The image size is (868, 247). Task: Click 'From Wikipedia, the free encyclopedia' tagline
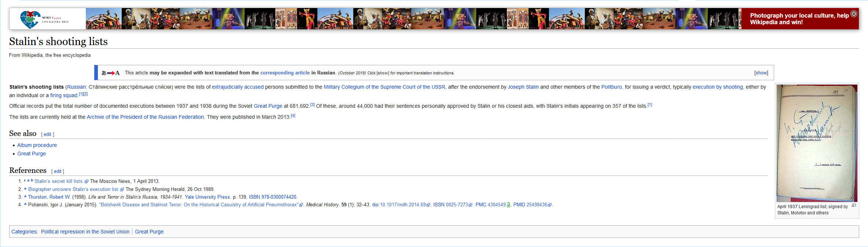[50, 55]
